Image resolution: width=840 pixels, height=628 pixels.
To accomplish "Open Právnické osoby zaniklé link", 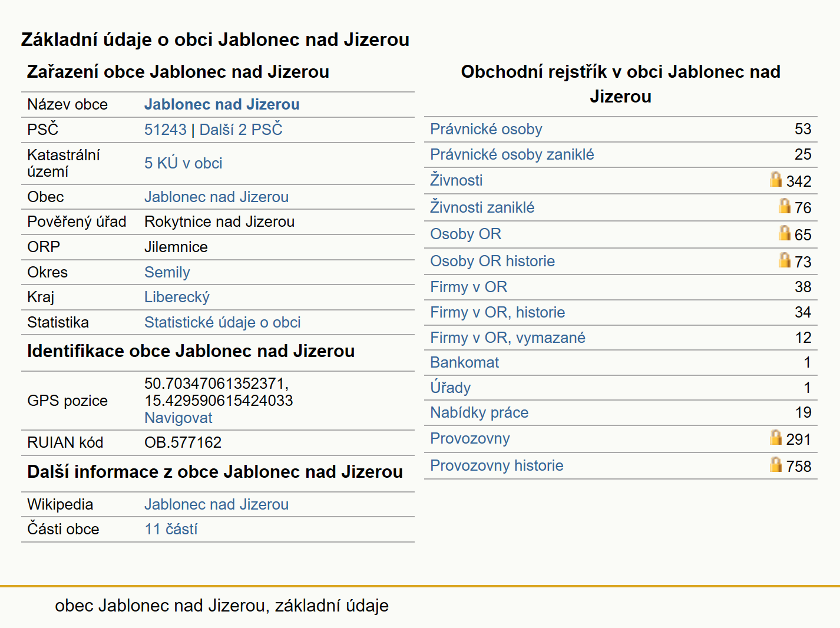I will (x=512, y=154).
